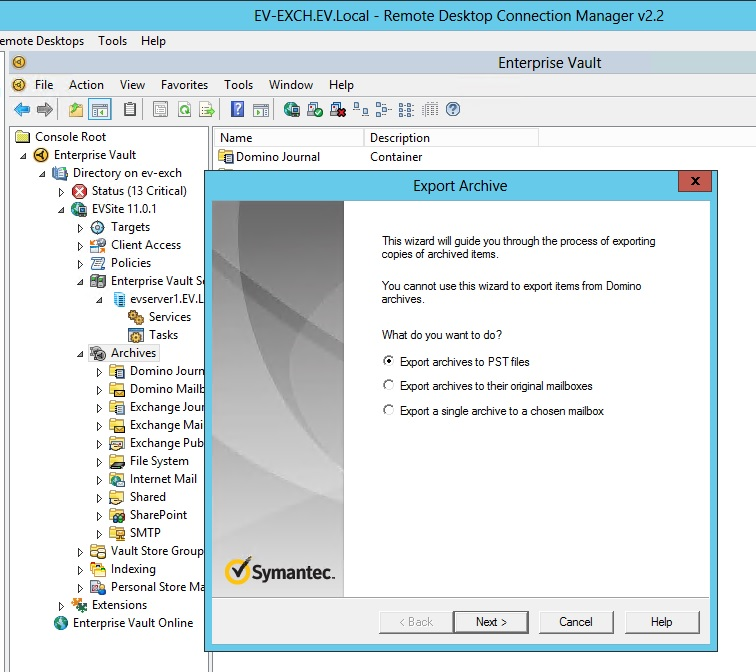Collapse the EVSite 11.0.1 node
The image size is (756, 672).
pyautogui.click(x=61, y=210)
